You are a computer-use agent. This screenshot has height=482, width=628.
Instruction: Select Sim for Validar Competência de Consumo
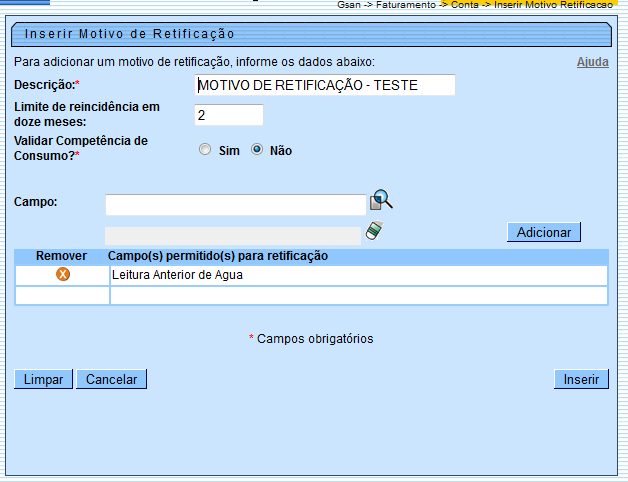click(x=205, y=150)
